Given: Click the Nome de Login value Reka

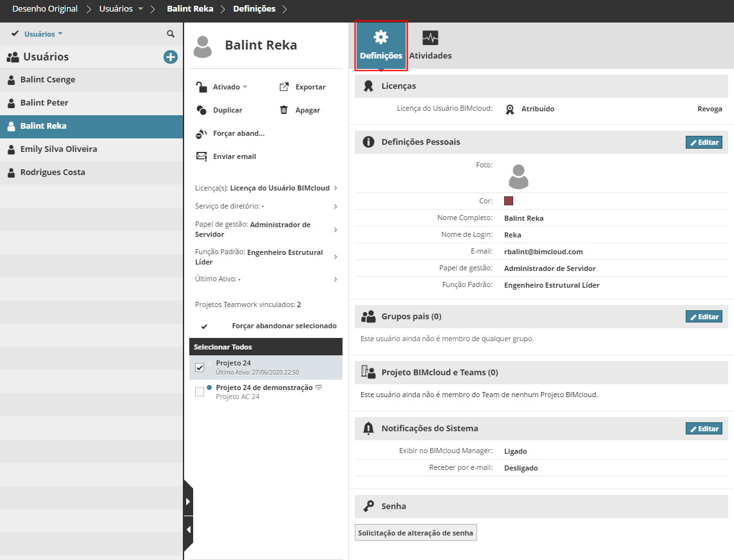Looking at the screenshot, I should 513,235.
